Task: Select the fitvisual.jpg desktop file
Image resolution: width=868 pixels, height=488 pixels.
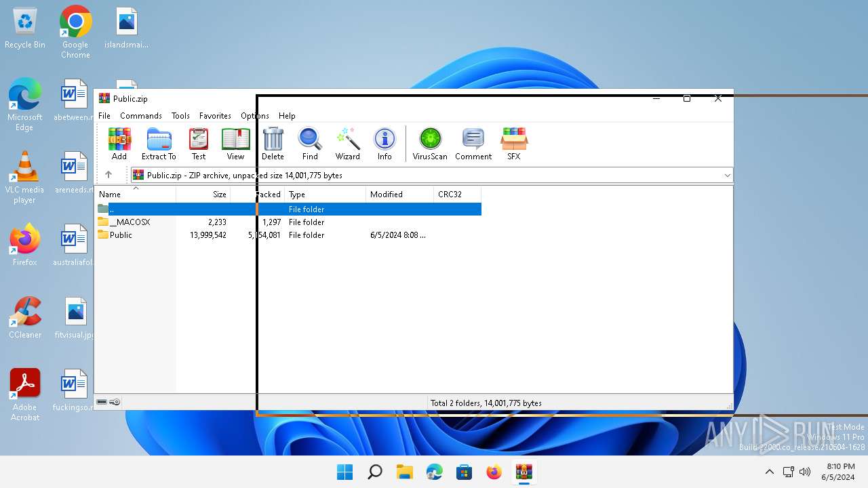Action: coord(75,318)
